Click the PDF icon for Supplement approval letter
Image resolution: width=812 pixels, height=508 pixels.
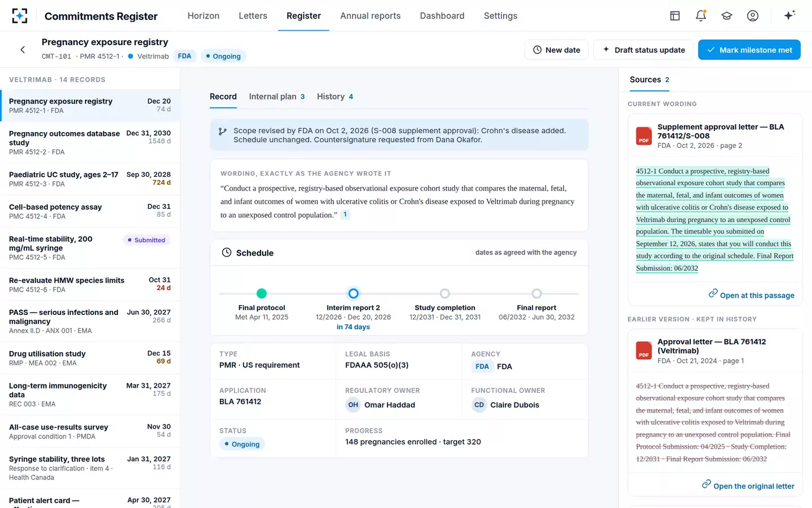coord(644,136)
